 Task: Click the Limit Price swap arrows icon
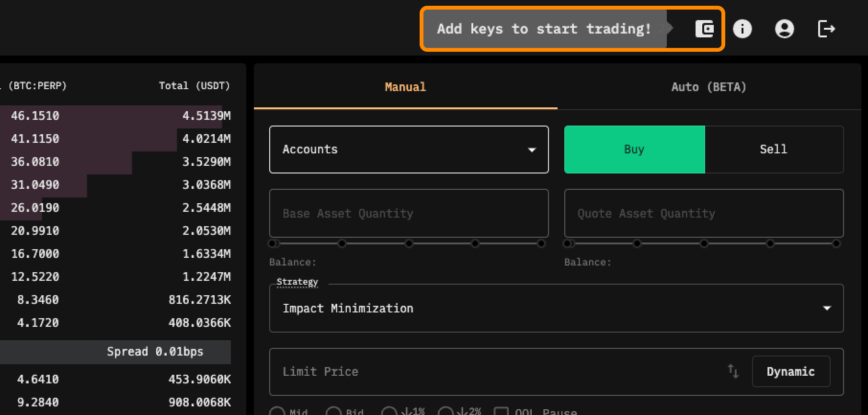click(x=733, y=371)
